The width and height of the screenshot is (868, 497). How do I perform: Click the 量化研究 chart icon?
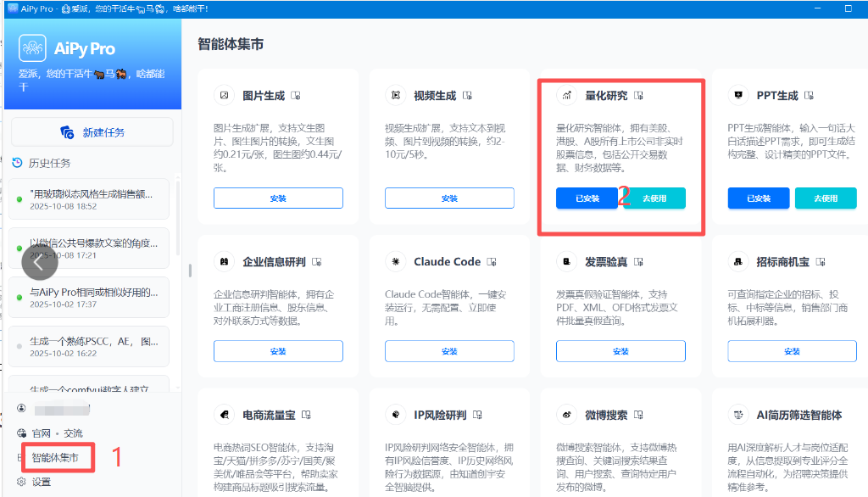[x=567, y=95]
